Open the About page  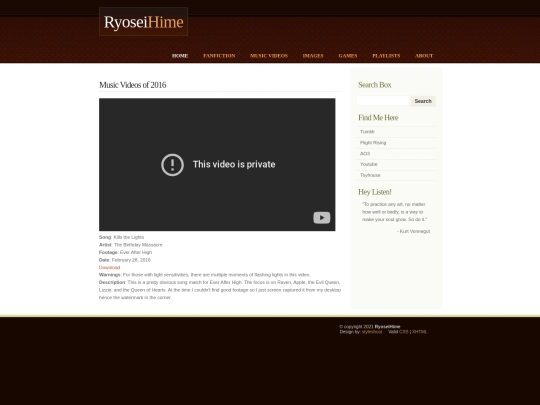click(x=424, y=56)
